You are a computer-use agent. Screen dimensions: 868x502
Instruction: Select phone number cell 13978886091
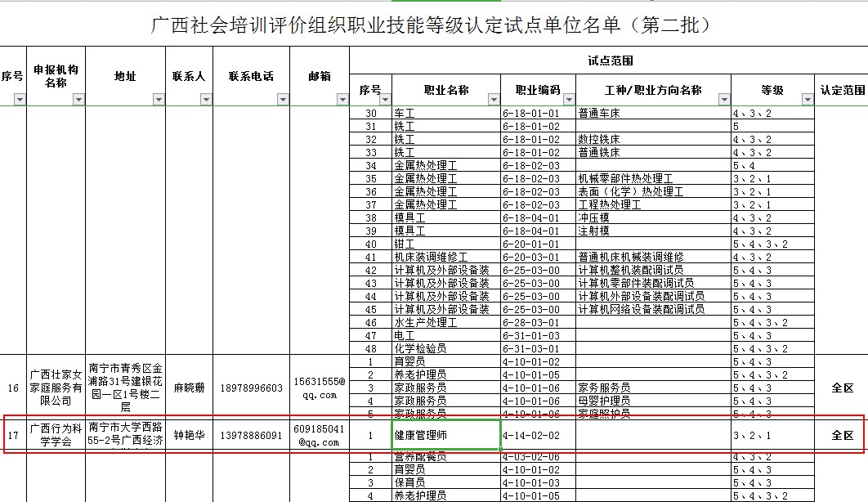tap(251, 435)
